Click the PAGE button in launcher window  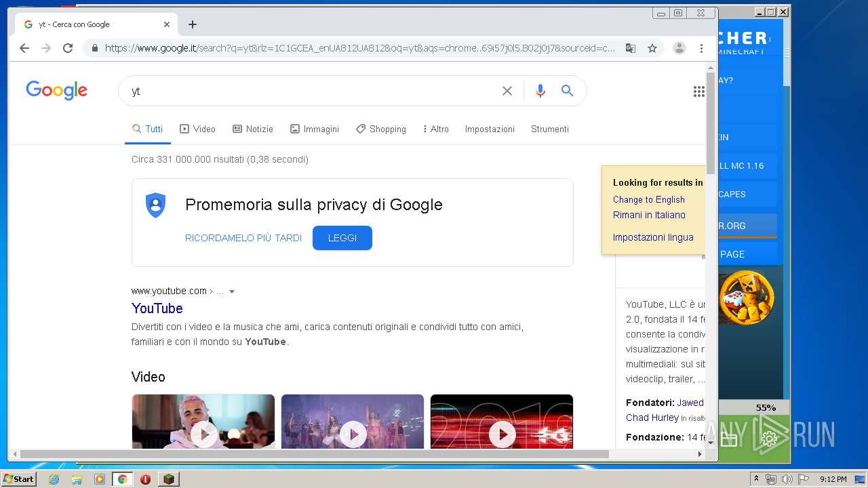point(747,254)
